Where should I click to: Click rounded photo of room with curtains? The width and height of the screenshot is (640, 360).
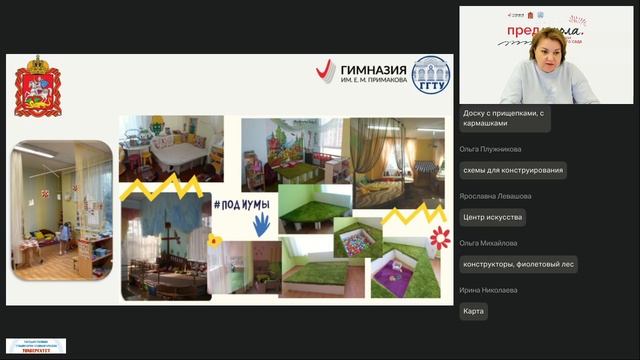[62, 211]
